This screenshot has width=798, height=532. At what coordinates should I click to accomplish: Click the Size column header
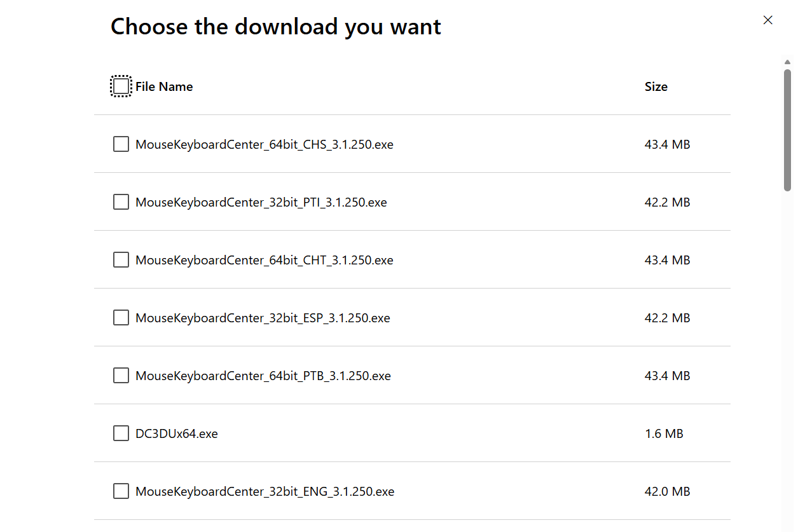pyautogui.click(x=656, y=86)
